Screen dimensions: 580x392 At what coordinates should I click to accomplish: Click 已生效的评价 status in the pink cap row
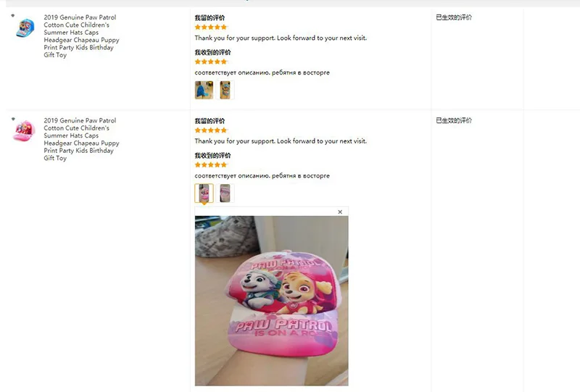click(x=454, y=120)
